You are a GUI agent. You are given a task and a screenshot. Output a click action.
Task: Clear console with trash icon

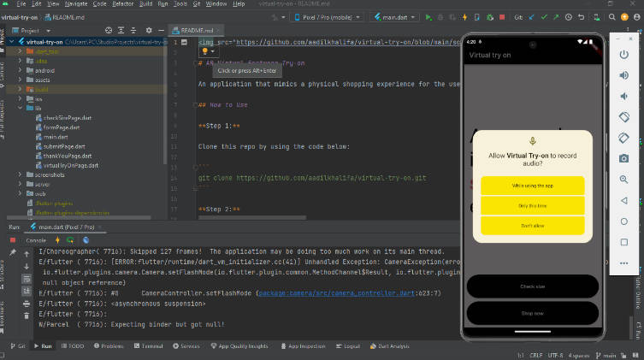tap(27, 316)
